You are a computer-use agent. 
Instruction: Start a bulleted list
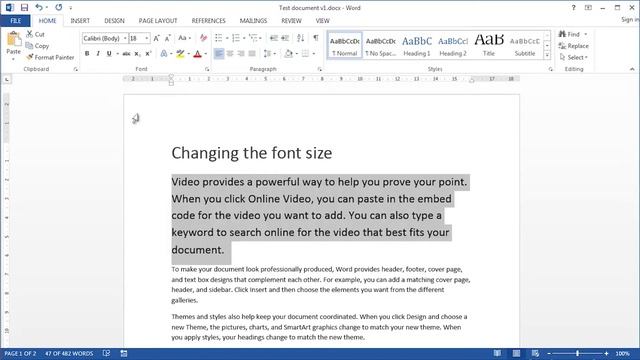click(x=219, y=38)
